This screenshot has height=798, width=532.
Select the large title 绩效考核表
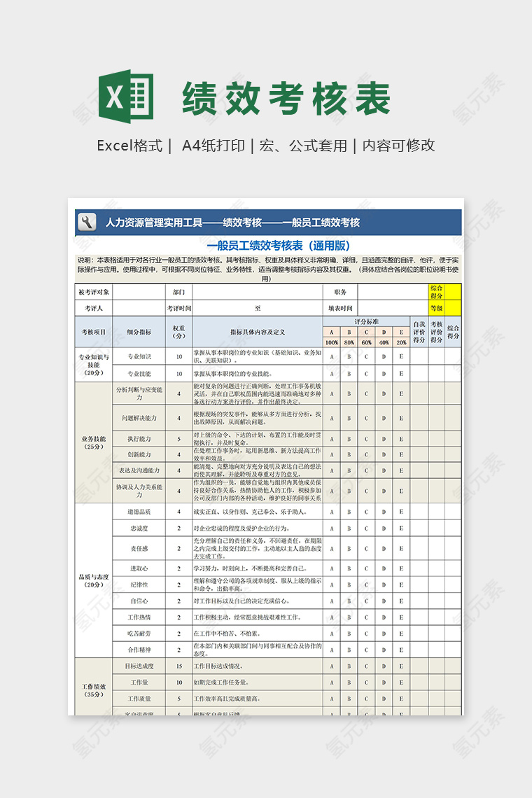(286, 98)
